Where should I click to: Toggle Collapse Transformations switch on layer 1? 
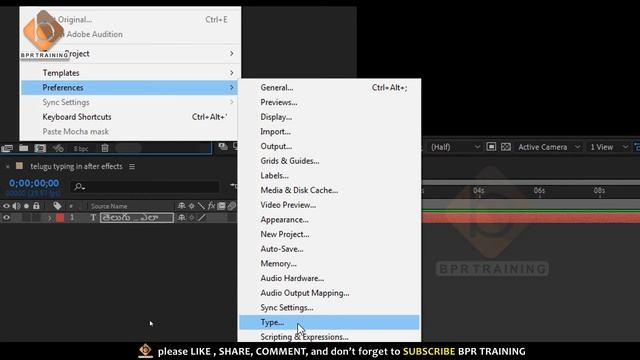tap(191, 218)
